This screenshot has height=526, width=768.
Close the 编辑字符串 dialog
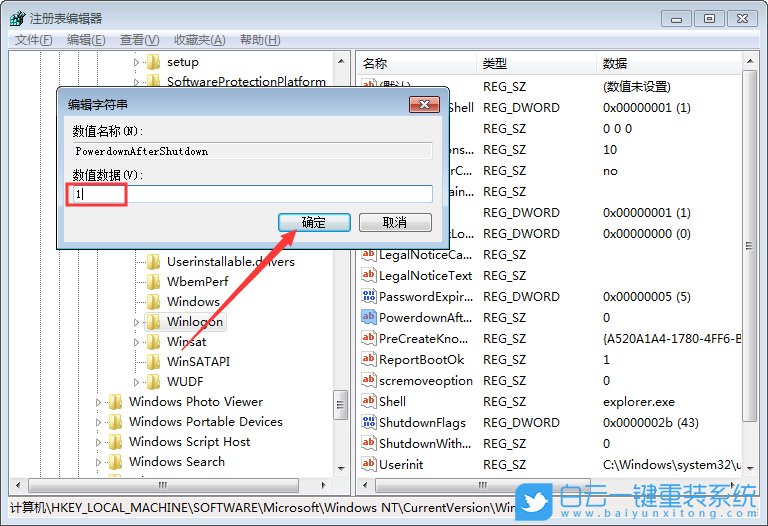(x=424, y=104)
